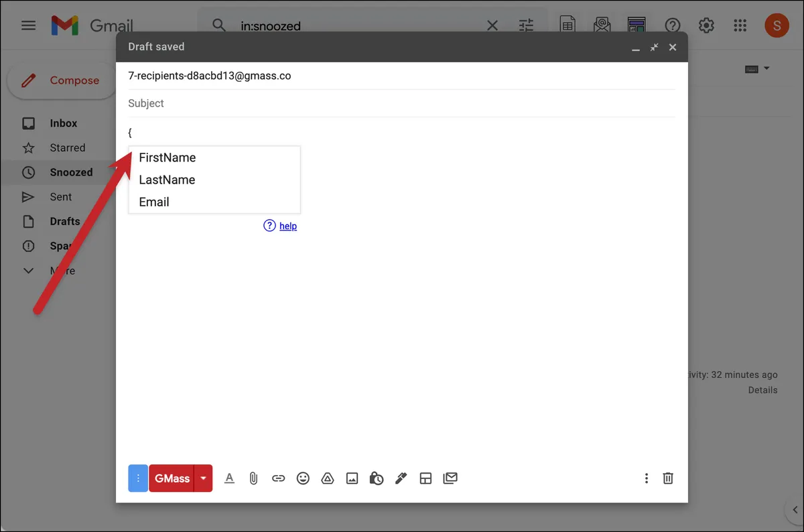Show search options filter icon
This screenshot has height=532, width=804.
pyautogui.click(x=527, y=25)
